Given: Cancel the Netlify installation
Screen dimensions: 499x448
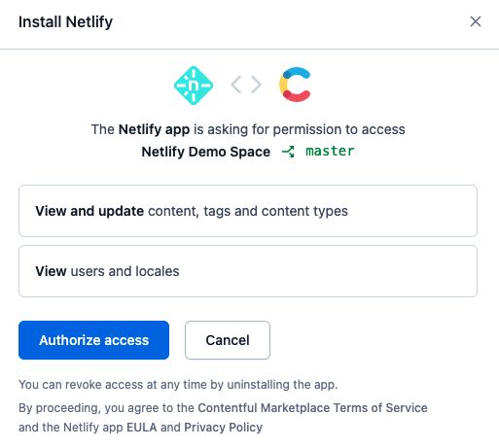Looking at the screenshot, I should click(x=228, y=340).
